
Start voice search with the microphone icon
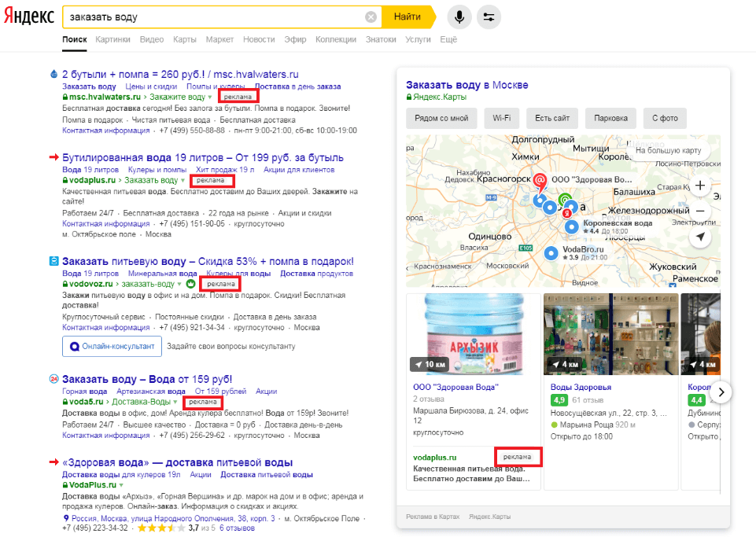[459, 17]
